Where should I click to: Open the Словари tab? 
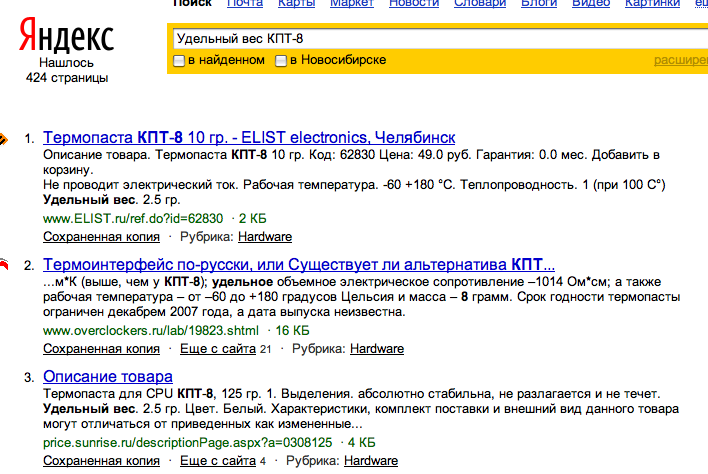[480, 4]
